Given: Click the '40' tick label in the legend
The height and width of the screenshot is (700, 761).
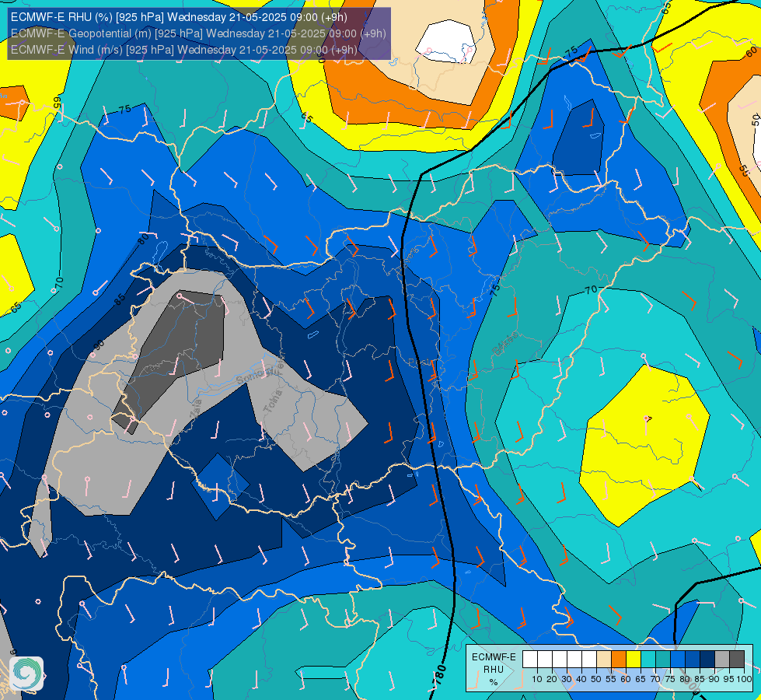Looking at the screenshot, I should click(581, 679).
